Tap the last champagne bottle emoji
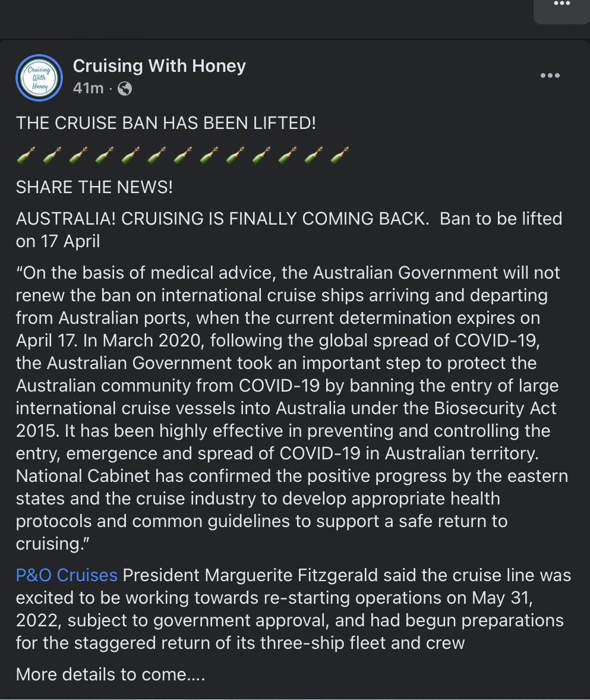 (340, 155)
